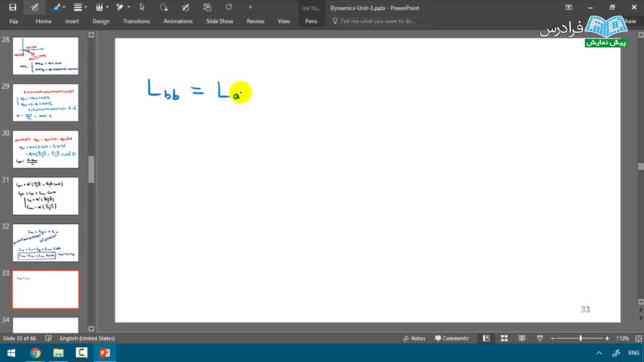The image size is (644, 362).
Task: Toggle the Notes pane button
Action: 414,338
